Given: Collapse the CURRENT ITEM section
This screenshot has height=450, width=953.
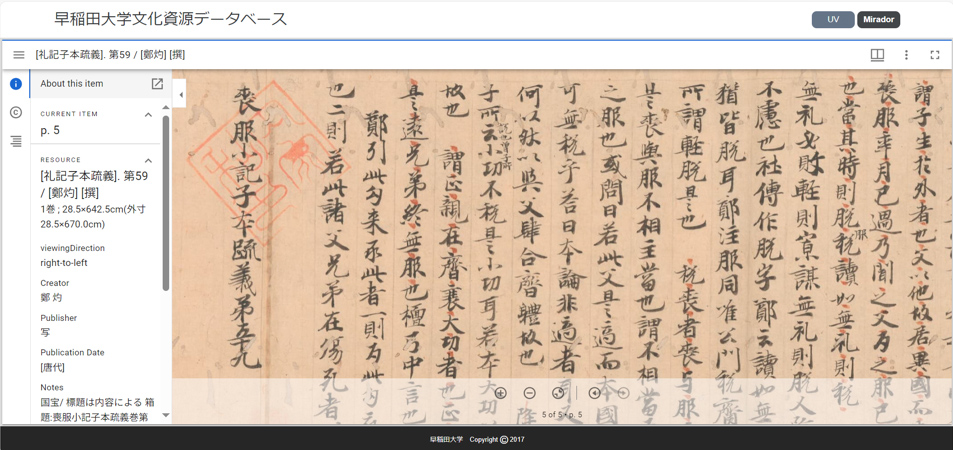Looking at the screenshot, I should [148, 114].
